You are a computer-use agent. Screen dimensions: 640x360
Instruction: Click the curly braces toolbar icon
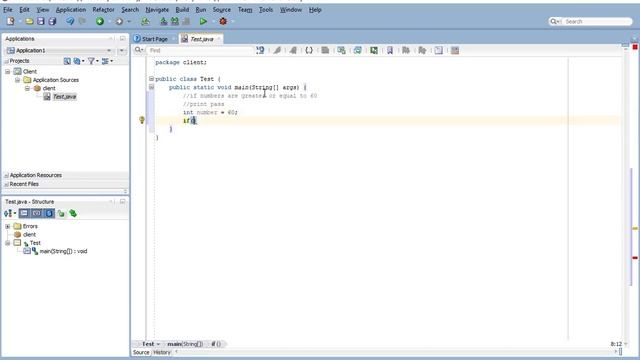coord(309,50)
